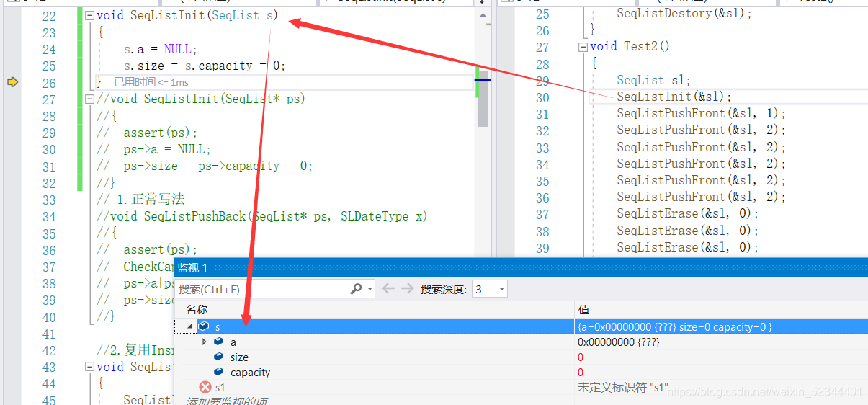Click the find previous arrow in watch window
The height and width of the screenshot is (405, 868).
click(x=388, y=289)
